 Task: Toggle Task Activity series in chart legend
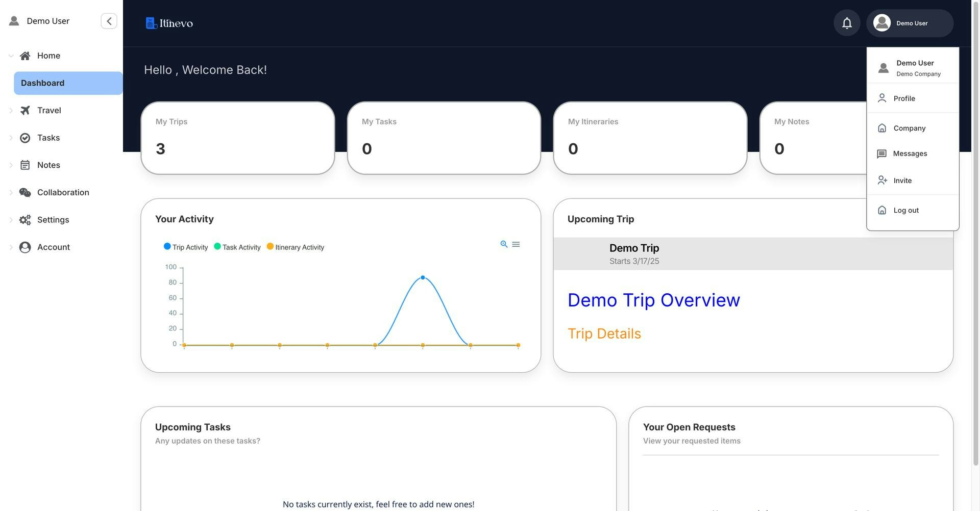pyautogui.click(x=237, y=247)
